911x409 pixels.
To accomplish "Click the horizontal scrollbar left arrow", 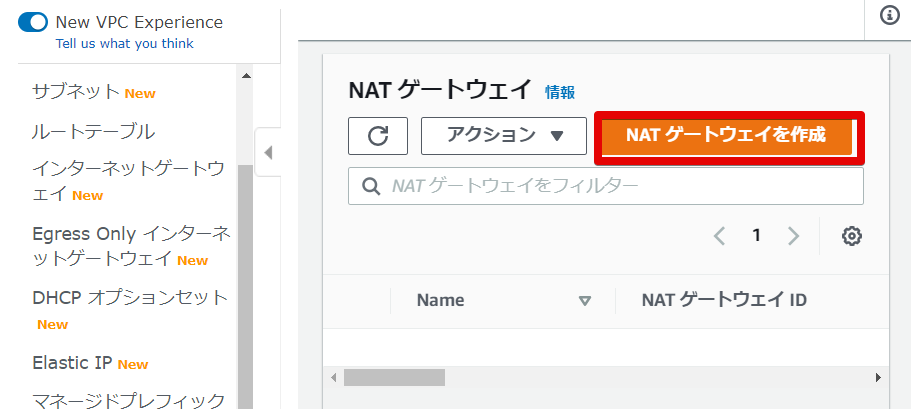I will 333,378.
